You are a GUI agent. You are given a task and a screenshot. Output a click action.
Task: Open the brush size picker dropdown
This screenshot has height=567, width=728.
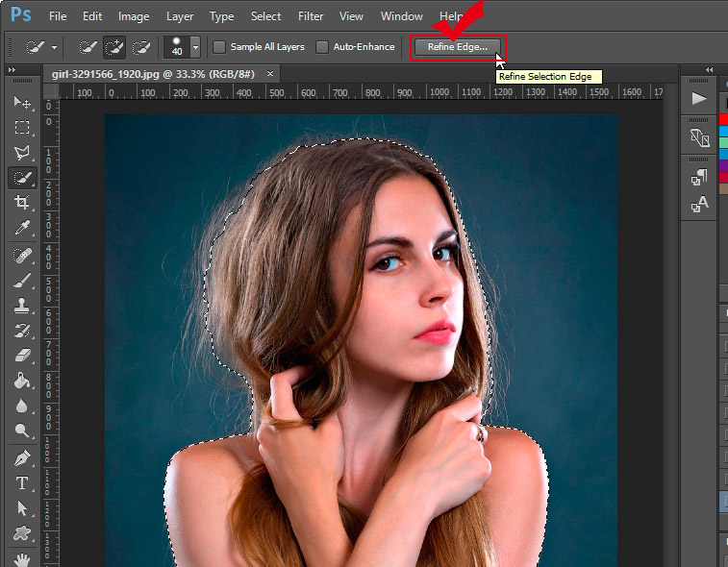pos(195,47)
